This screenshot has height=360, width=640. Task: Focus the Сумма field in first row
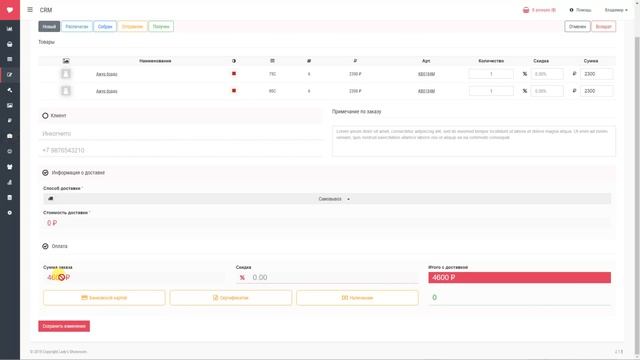[x=596, y=74]
